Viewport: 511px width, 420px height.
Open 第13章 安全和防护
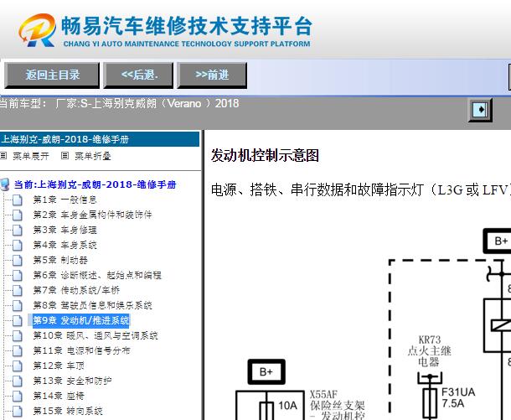72,381
